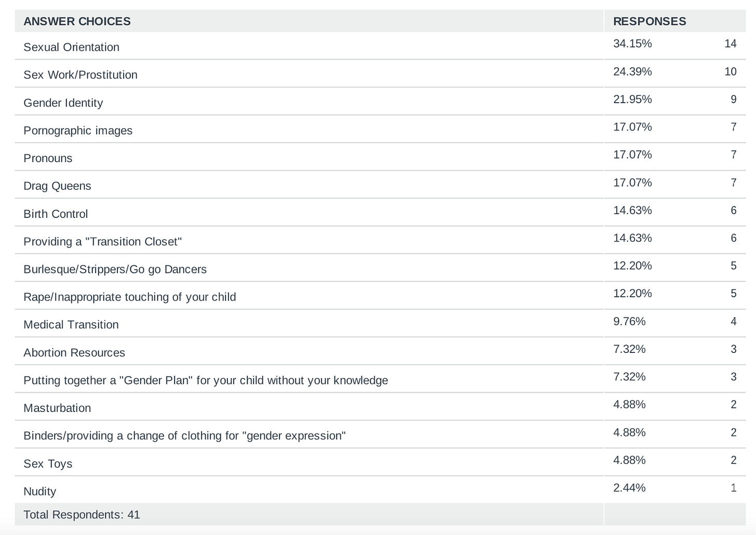Viewport: 756px width, 535px height.
Task: Click the Nudity row label
Action: [x=39, y=491]
